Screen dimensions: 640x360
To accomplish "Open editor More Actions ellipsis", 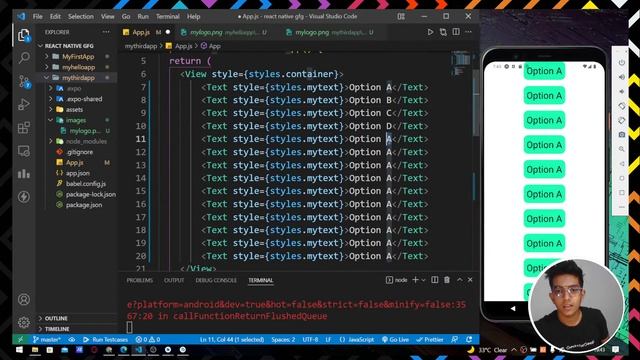I will point(468,32).
